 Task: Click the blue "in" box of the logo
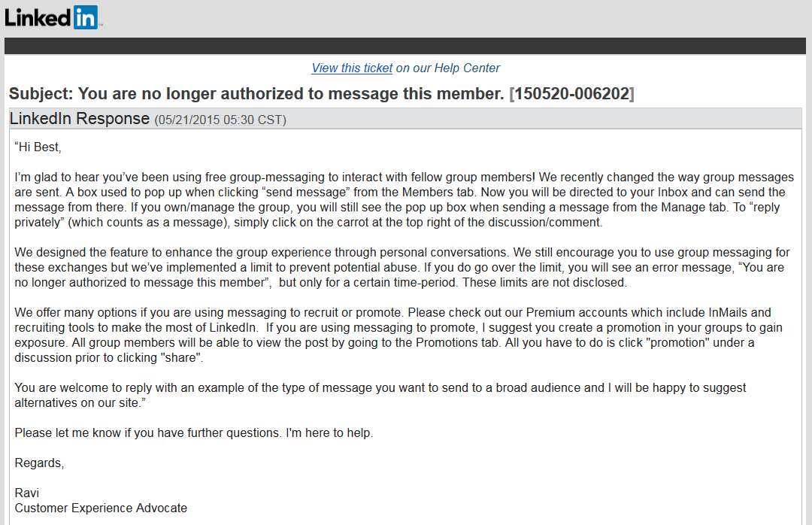(x=86, y=17)
